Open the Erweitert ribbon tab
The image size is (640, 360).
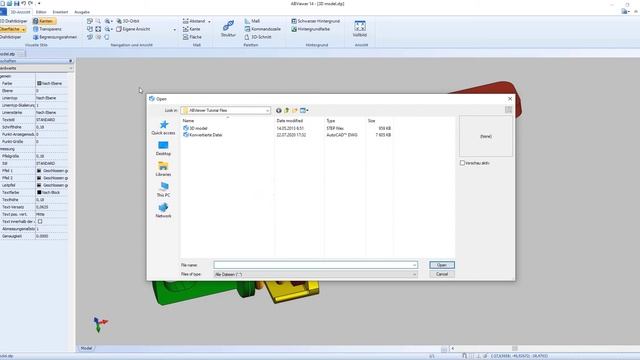click(x=60, y=12)
